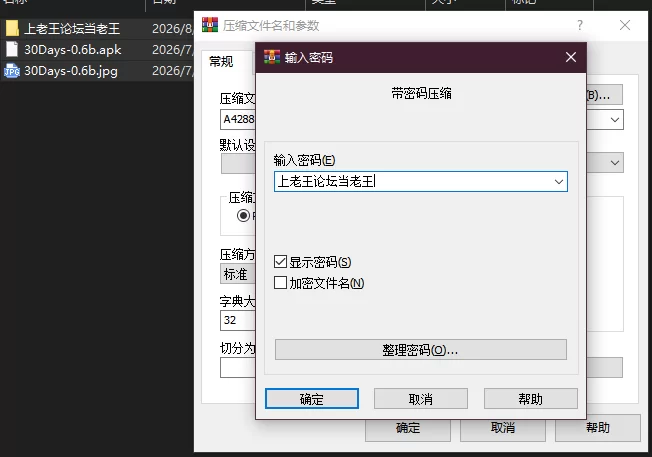Select the 30Days-0.6b.apk file name
The width and height of the screenshot is (652, 457).
73,49
